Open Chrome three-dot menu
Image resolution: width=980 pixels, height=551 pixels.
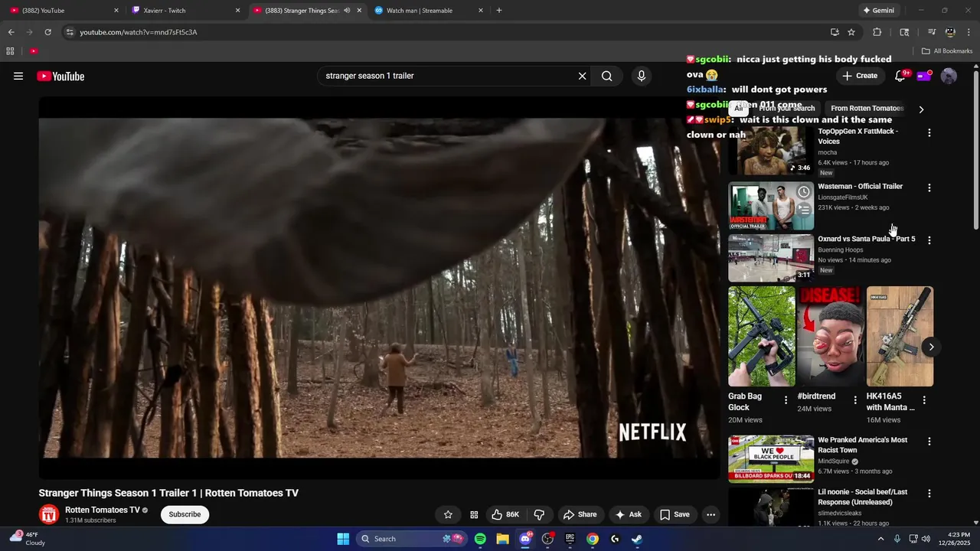pyautogui.click(x=969, y=32)
